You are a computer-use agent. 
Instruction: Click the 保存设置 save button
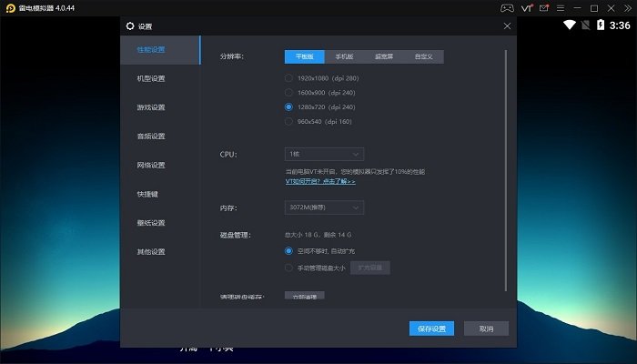(431, 329)
